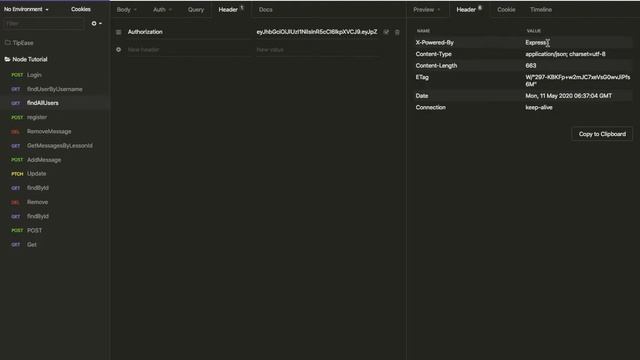
Task: Click the application/json Content-Type value
Action: tap(565, 54)
